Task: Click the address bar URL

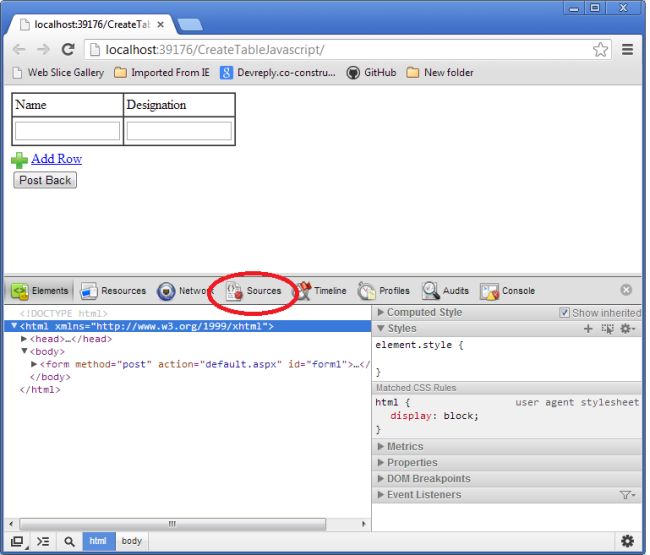Action: (x=215, y=50)
